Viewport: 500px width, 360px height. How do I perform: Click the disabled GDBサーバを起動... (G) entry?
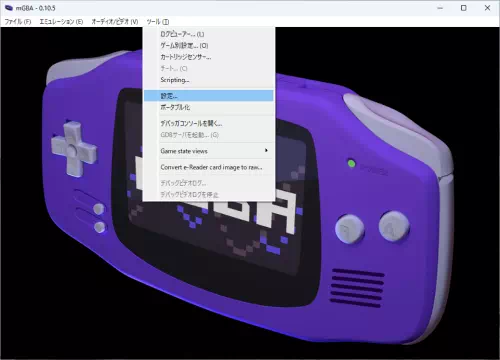point(209,135)
